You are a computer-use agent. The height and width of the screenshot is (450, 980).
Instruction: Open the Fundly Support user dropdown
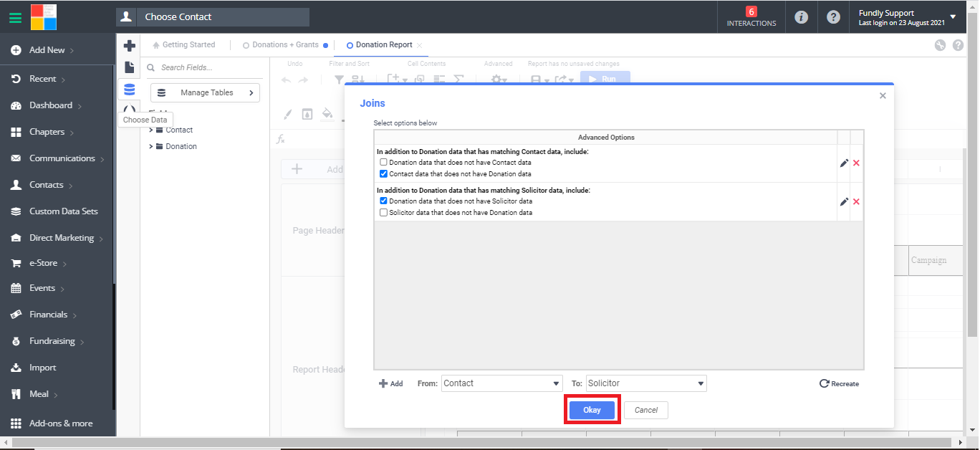(907, 17)
